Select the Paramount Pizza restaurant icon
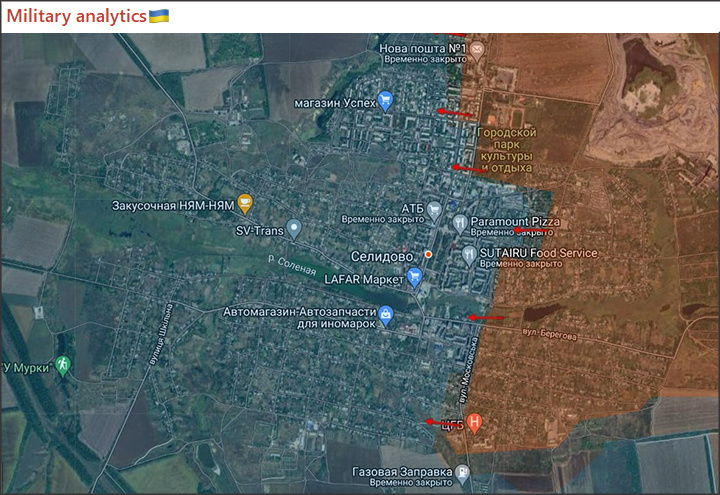 [x=459, y=222]
